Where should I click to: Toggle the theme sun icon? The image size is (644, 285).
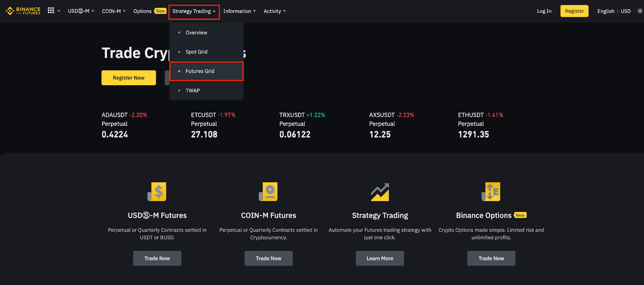pos(640,11)
